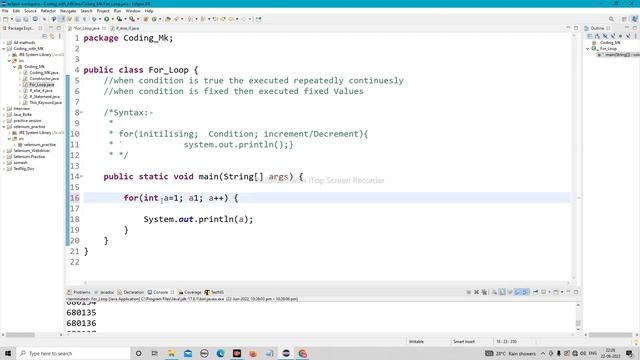
Task: Click code line 16 in the editor
Action: (x=327, y=198)
